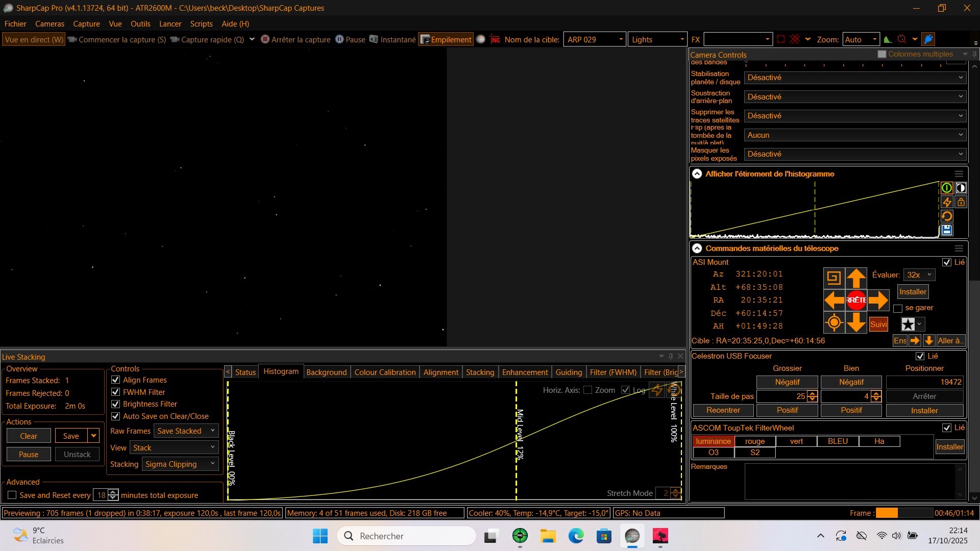Click the spiral search icon in mount controls
The height and width of the screenshot is (551, 980).
(x=834, y=278)
